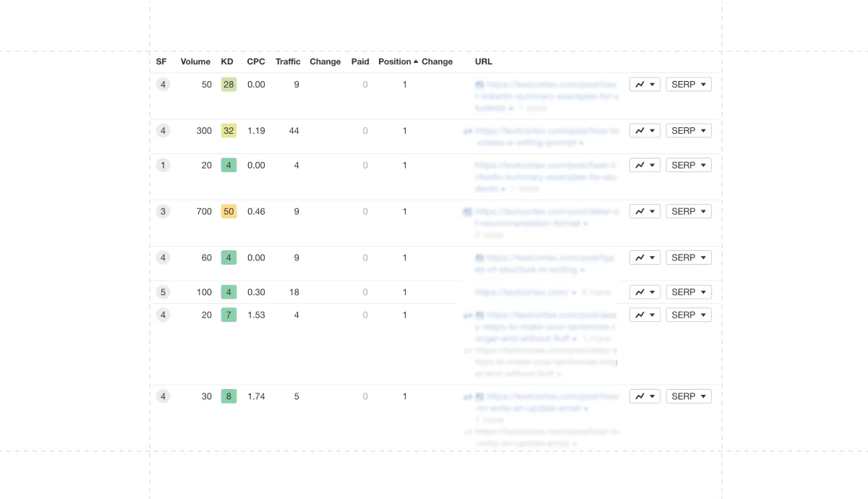
Task: Click the KD badge 4 in the 60 volume row
Action: click(x=229, y=257)
